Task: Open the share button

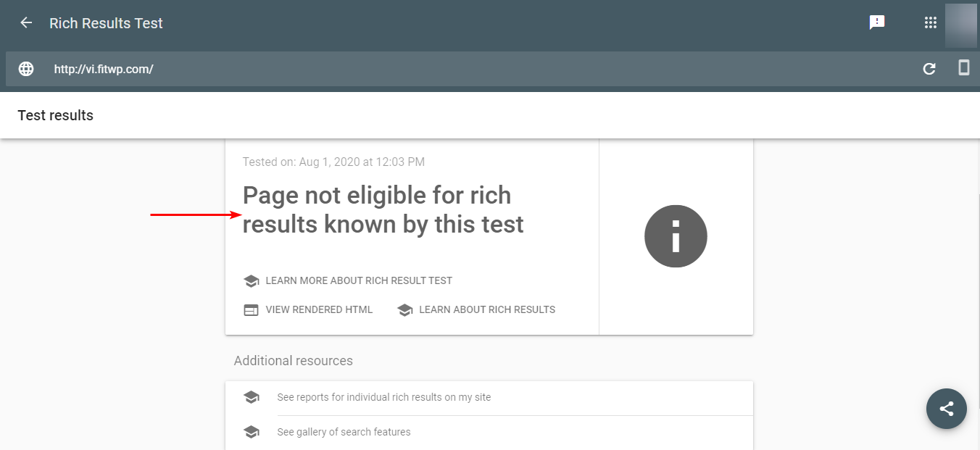Action: (946, 409)
